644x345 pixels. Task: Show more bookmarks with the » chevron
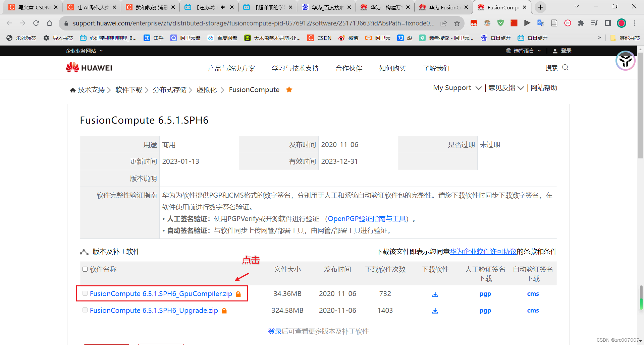tap(599, 38)
